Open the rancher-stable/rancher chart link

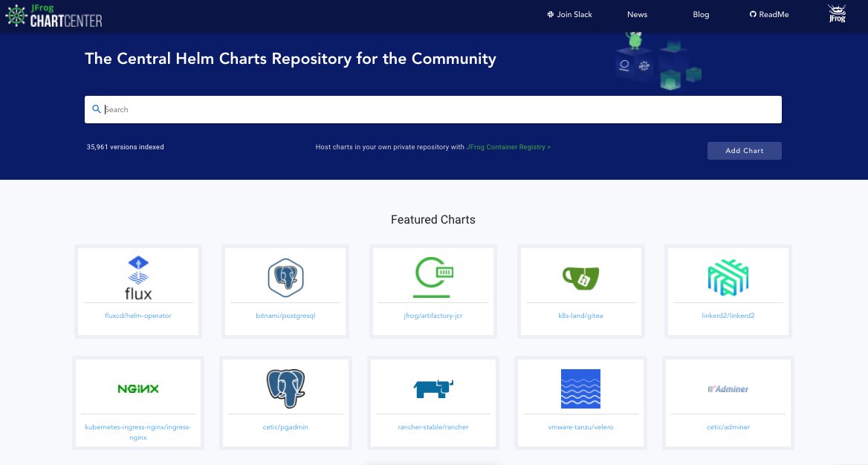433,427
